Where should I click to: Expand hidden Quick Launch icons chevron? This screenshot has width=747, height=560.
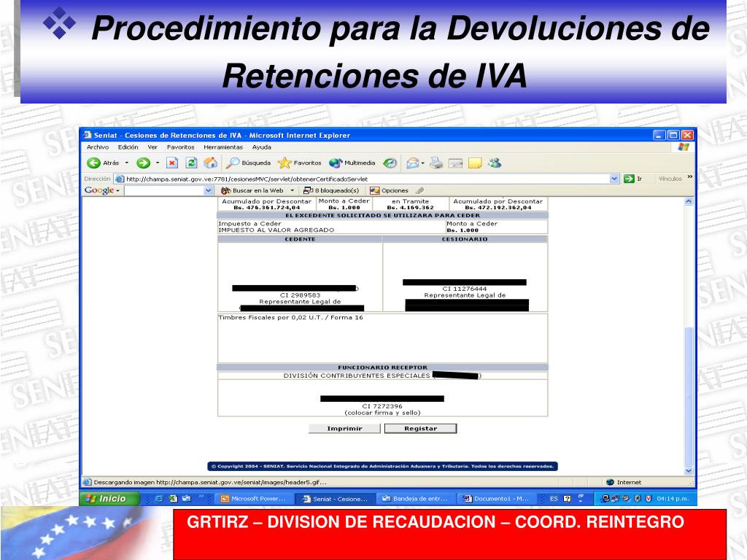tap(201, 497)
